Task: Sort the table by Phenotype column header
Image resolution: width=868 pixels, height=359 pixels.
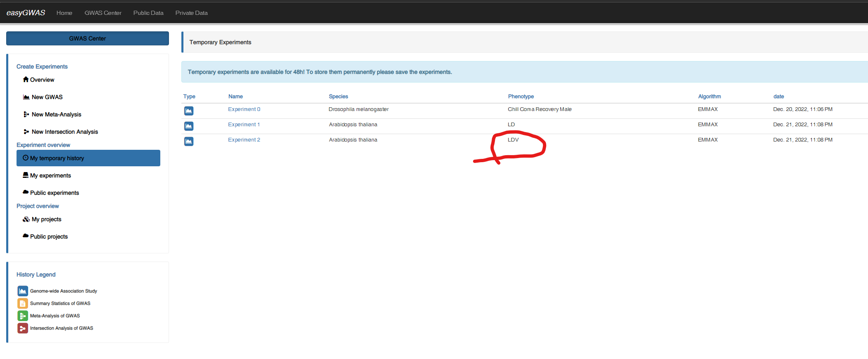Action: pyautogui.click(x=521, y=97)
